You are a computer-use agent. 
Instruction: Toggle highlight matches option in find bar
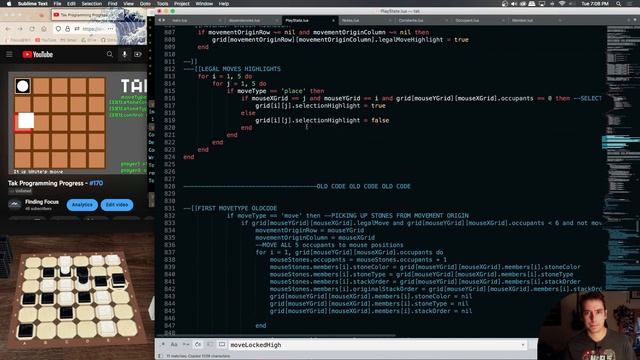[x=222, y=344]
